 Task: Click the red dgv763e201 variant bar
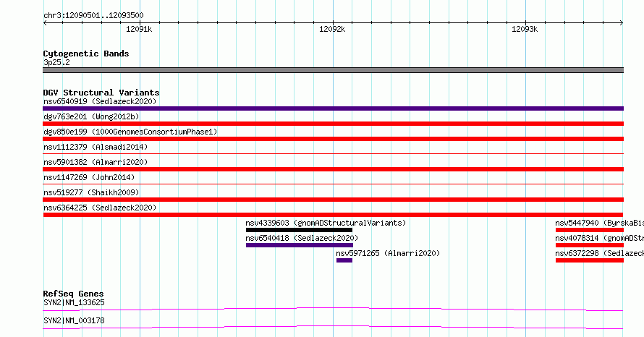point(333,124)
